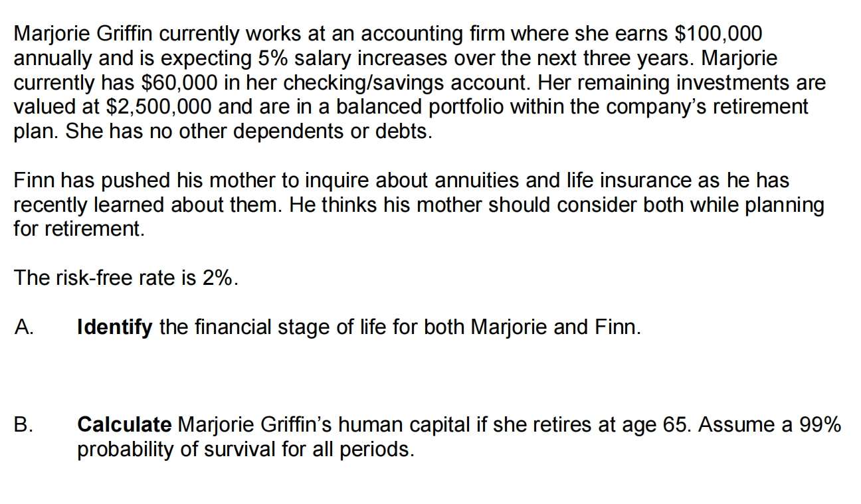Image resolution: width=861 pixels, height=504 pixels.
Task: Click the "$100,000" salary figure
Action: pyautogui.click(x=718, y=33)
